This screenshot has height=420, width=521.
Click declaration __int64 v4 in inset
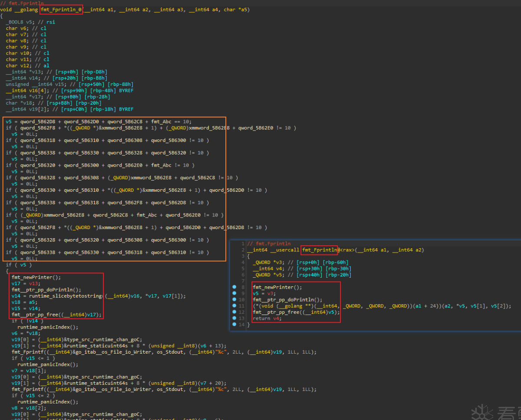point(302,269)
